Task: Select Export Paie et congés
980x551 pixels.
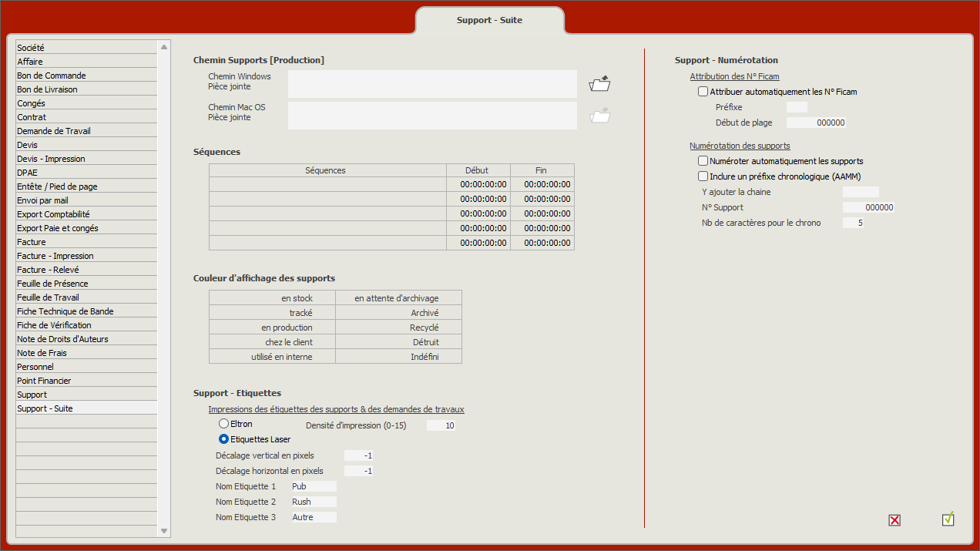Action: (x=86, y=228)
